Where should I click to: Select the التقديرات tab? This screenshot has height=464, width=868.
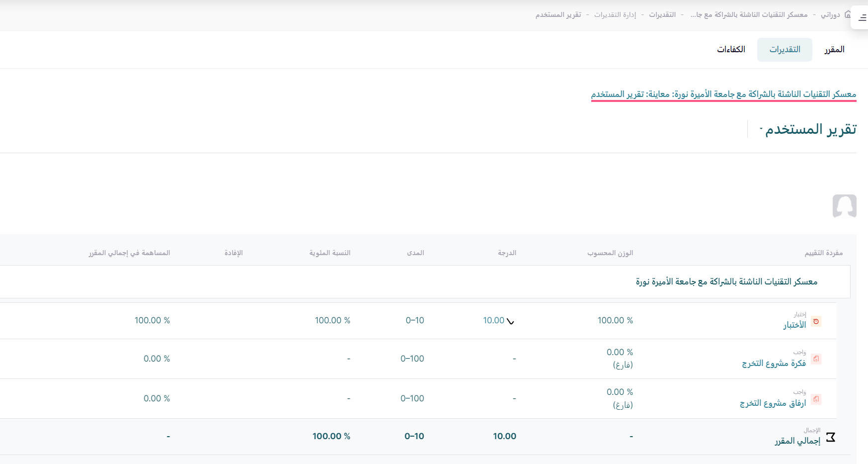point(785,50)
